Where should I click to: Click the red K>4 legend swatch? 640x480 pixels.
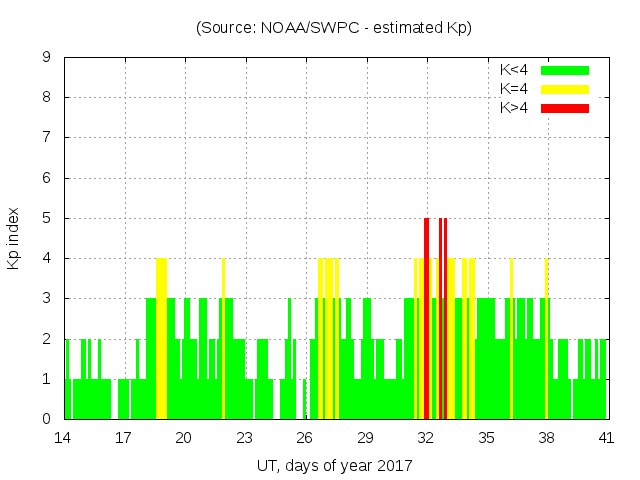(565, 107)
